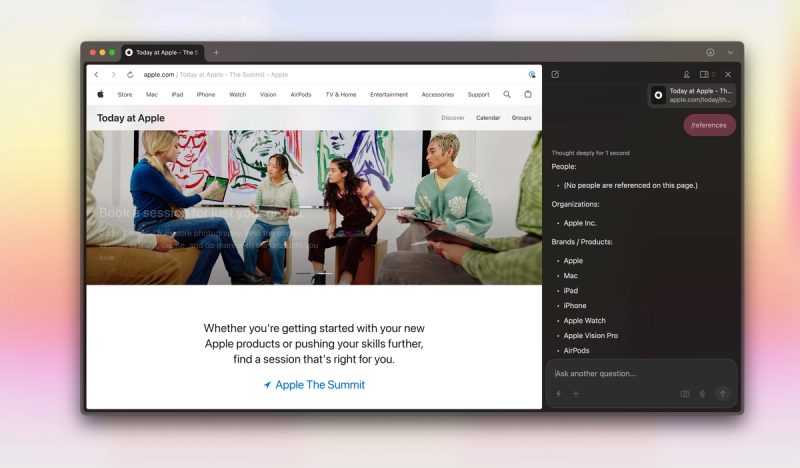Screen dimensions: 800x468
Task: Click the Apple Watch list entry
Action: tap(585, 321)
